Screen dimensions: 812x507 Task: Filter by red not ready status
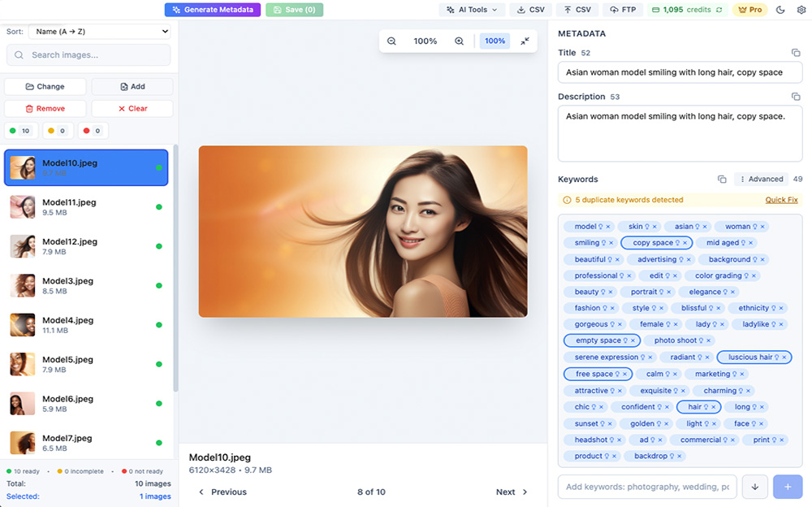[x=93, y=131]
